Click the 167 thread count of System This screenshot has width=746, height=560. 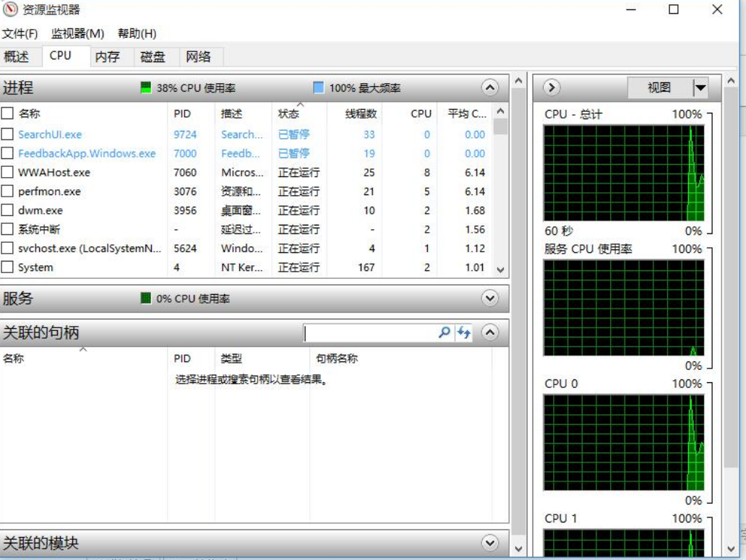pyautogui.click(x=366, y=267)
